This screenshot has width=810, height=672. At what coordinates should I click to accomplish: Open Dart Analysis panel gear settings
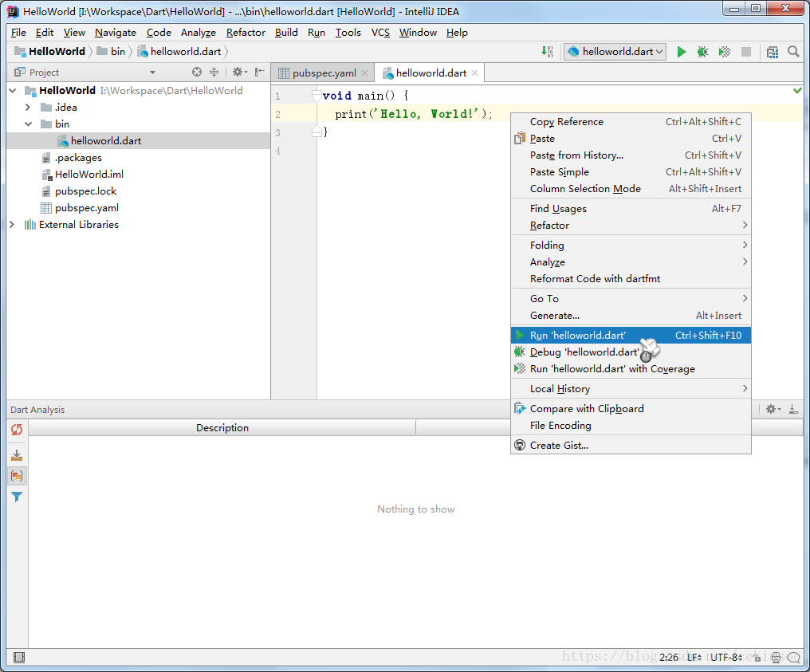pyautogui.click(x=773, y=410)
